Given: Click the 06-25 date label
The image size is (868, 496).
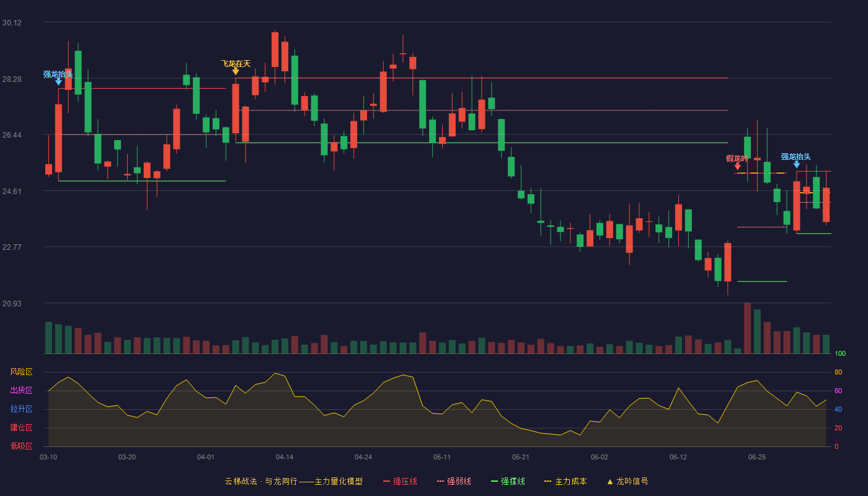Looking at the screenshot, I should tap(757, 457).
